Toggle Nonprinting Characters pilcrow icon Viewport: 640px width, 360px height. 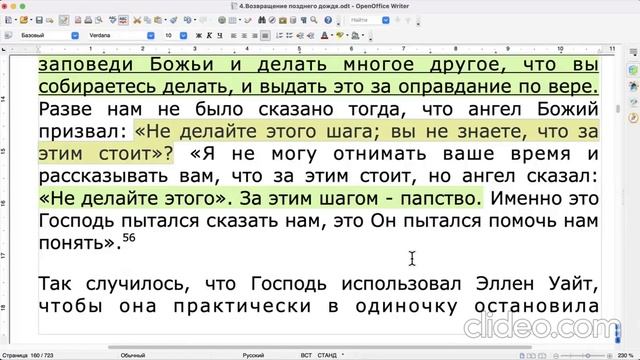(x=303, y=20)
